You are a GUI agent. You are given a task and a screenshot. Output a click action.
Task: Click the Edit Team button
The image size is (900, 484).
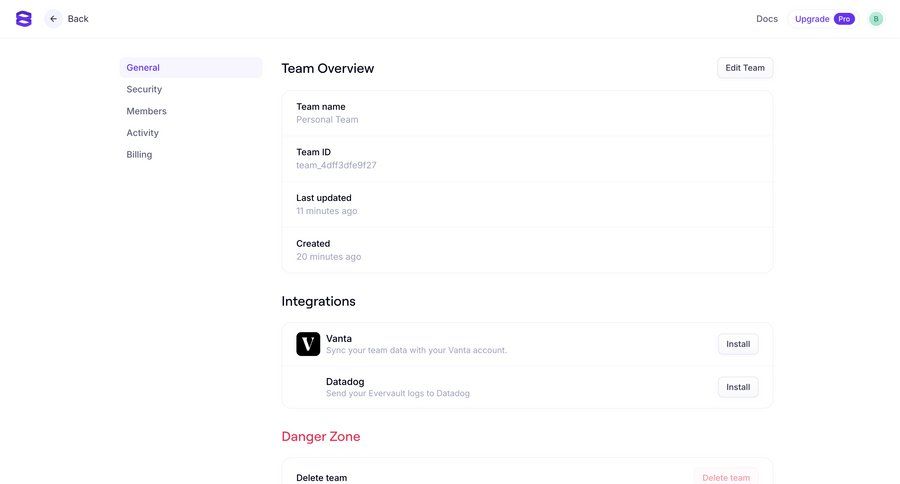point(745,68)
